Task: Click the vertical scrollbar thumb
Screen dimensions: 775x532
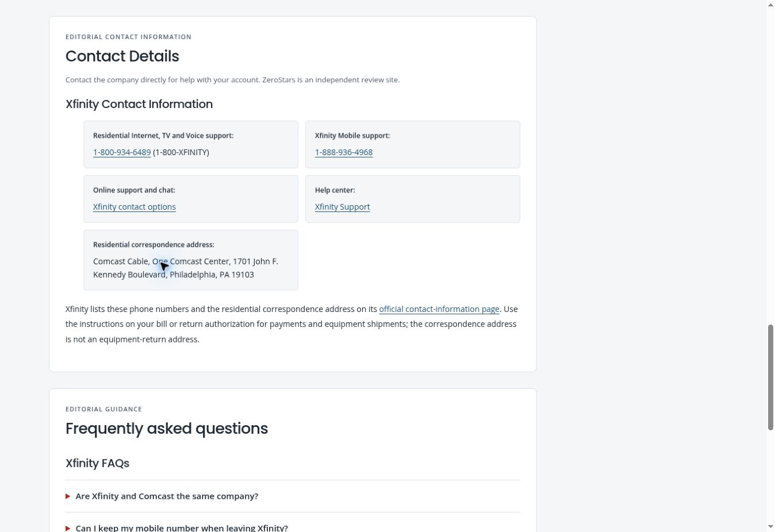Action: coord(770,377)
